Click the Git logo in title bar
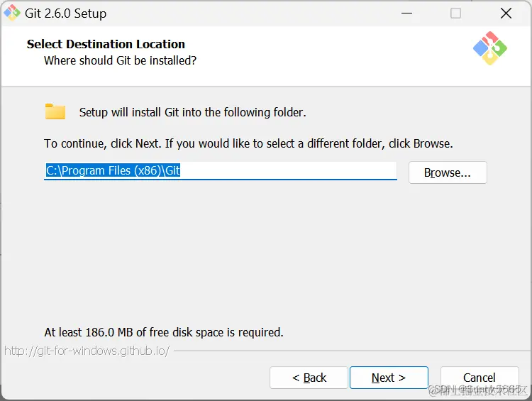This screenshot has height=401, width=532. 12,13
